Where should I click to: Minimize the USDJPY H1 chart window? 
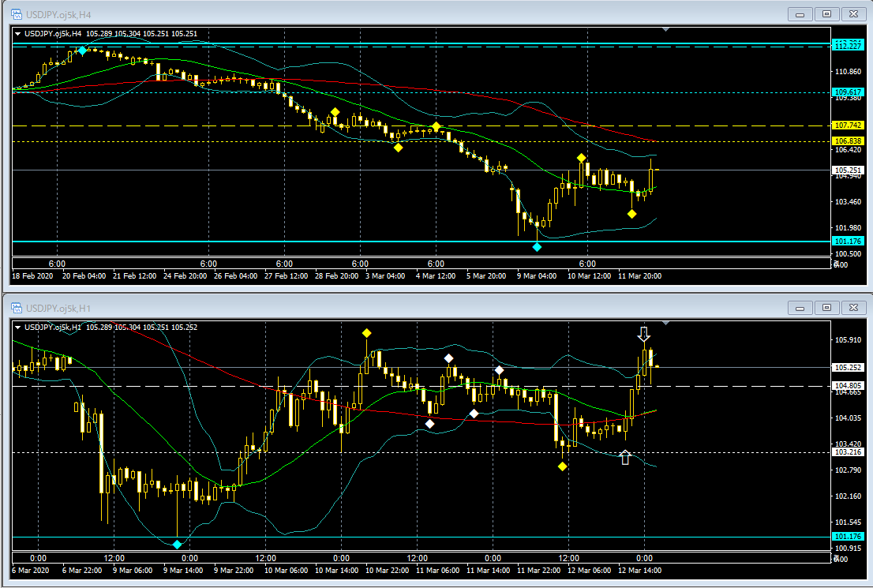click(x=800, y=307)
